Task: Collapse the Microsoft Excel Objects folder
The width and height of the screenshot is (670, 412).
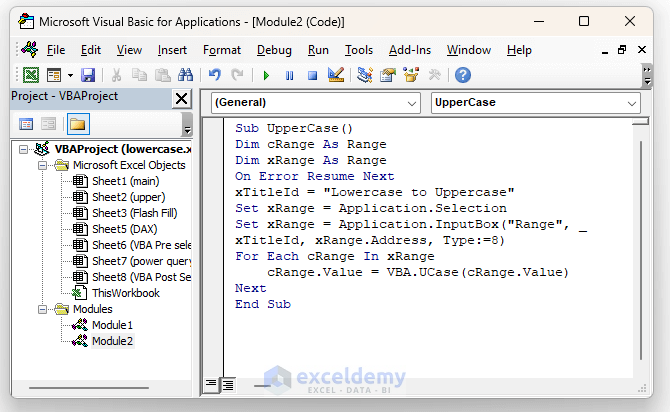Action: 42,165
